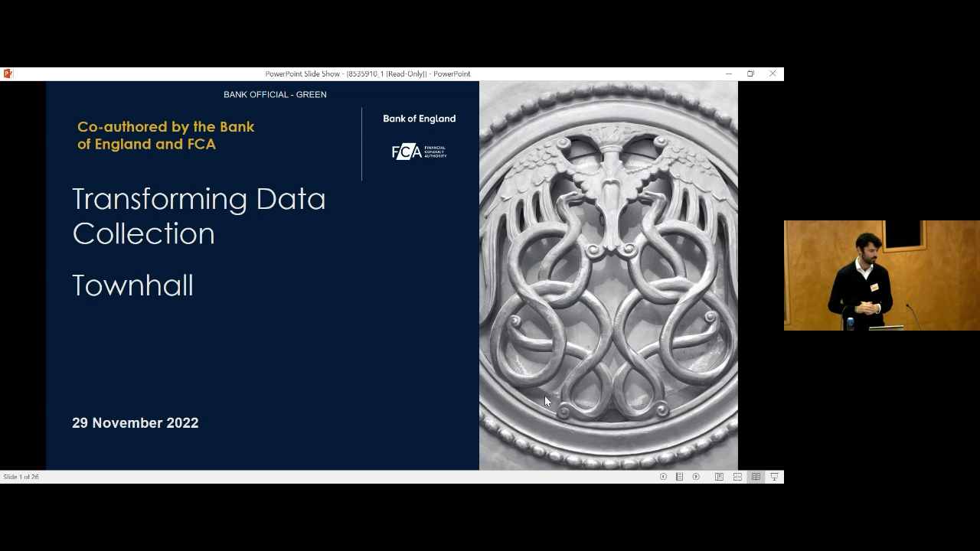980x551 pixels.
Task: Click the 'BANK OFFICIAL - GREEN' classification label
Action: pyautogui.click(x=275, y=95)
